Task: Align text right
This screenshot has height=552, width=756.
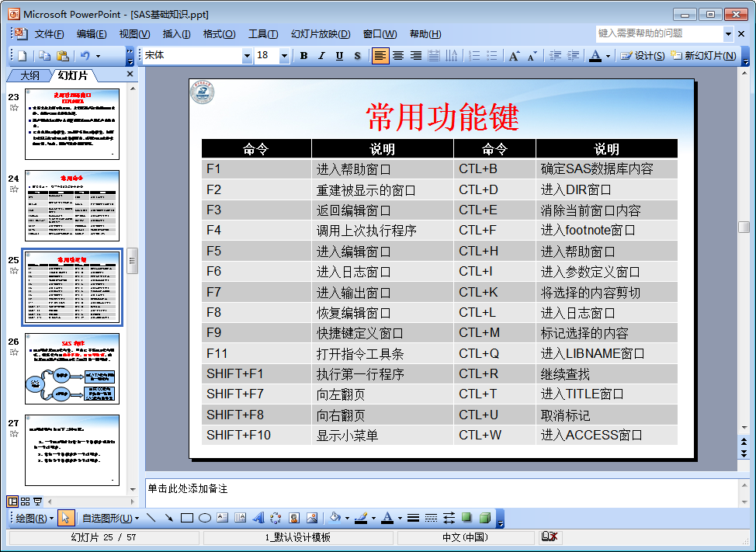Action: (415, 56)
